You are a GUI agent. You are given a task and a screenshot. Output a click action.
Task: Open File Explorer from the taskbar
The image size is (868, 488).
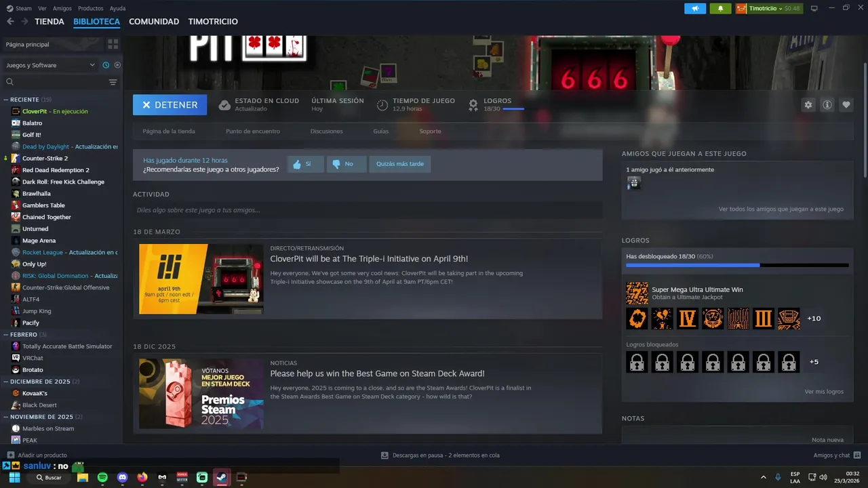coord(83,477)
